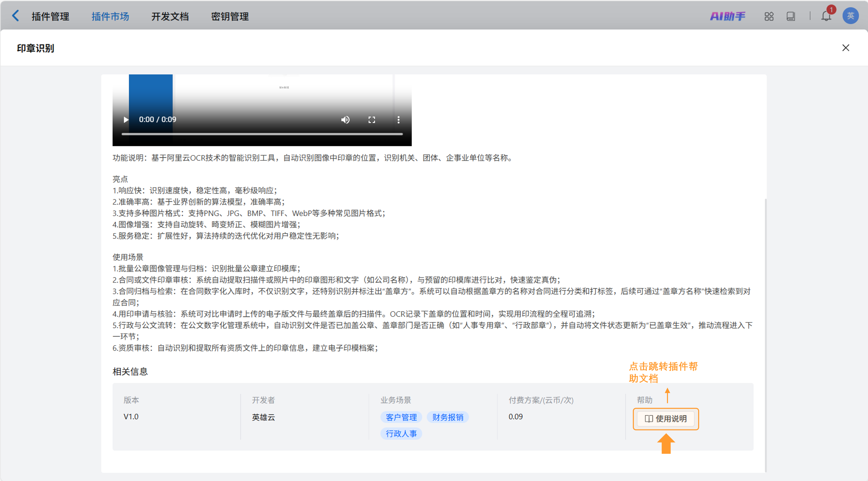
Task: Toggle video fullscreen mode
Action: coord(372,120)
